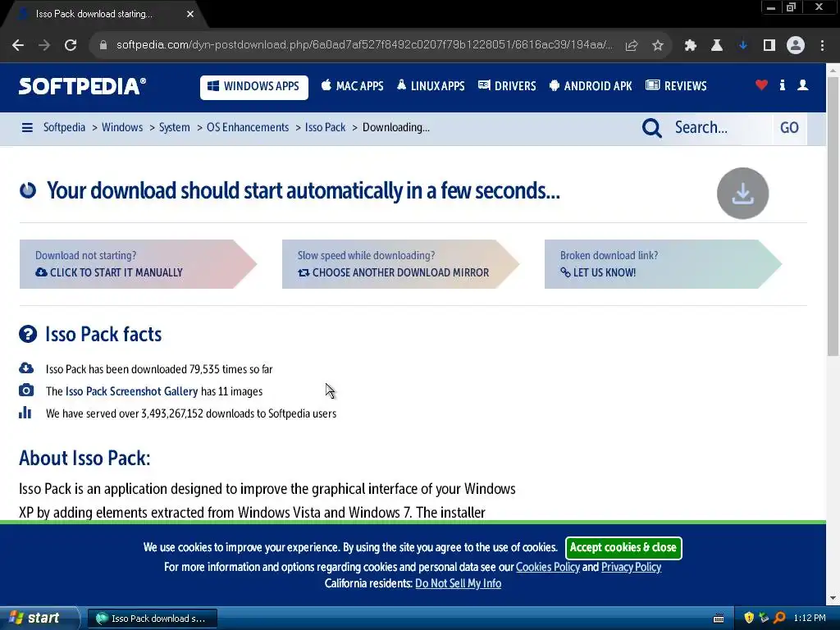Image resolution: width=840 pixels, height=630 pixels.
Task: Open the Linux Apps section
Action: pos(431,86)
